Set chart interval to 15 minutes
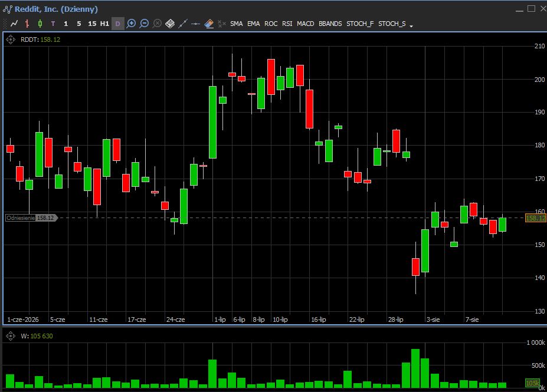The image size is (547, 392). pos(92,24)
